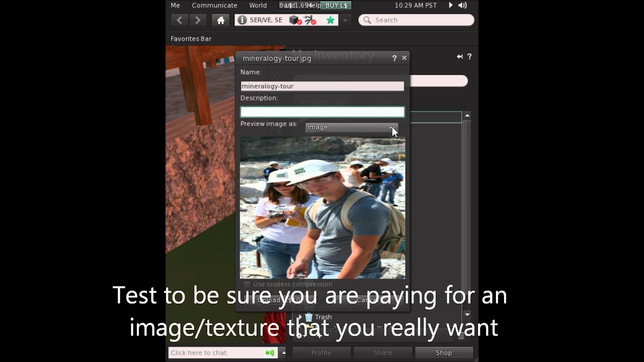The image size is (644, 362).
Task: Click the no-push icon in location bar
Action: [x=310, y=20]
